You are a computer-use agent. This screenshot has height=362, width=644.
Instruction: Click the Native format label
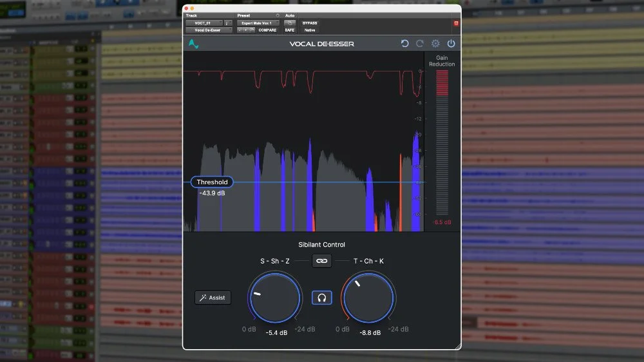coord(310,30)
